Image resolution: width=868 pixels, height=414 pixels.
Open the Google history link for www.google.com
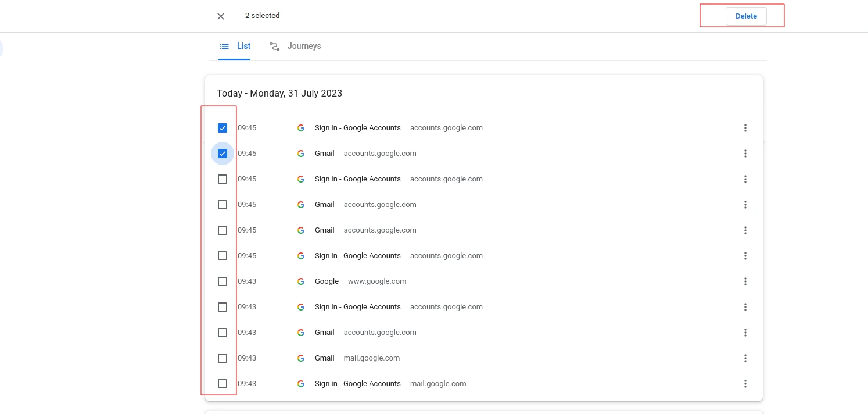point(327,281)
